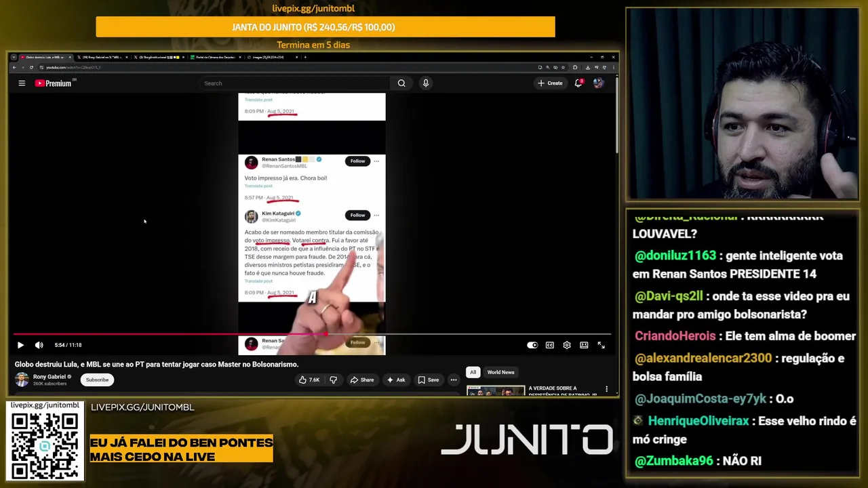Mute the video with the speaker icon
Viewport: 868px width, 488px height.
(39, 345)
